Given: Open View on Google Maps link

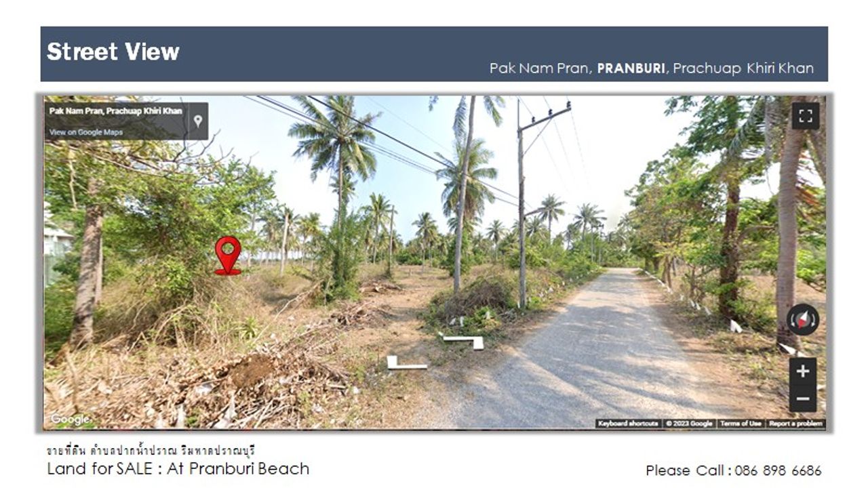Looking at the screenshot, I should tap(85, 132).
